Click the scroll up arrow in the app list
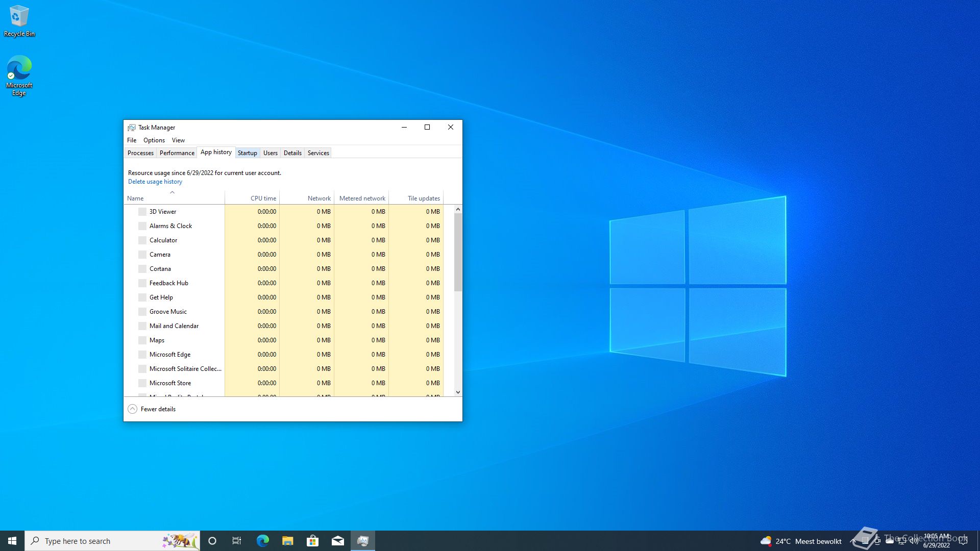The image size is (980, 551). point(458,209)
